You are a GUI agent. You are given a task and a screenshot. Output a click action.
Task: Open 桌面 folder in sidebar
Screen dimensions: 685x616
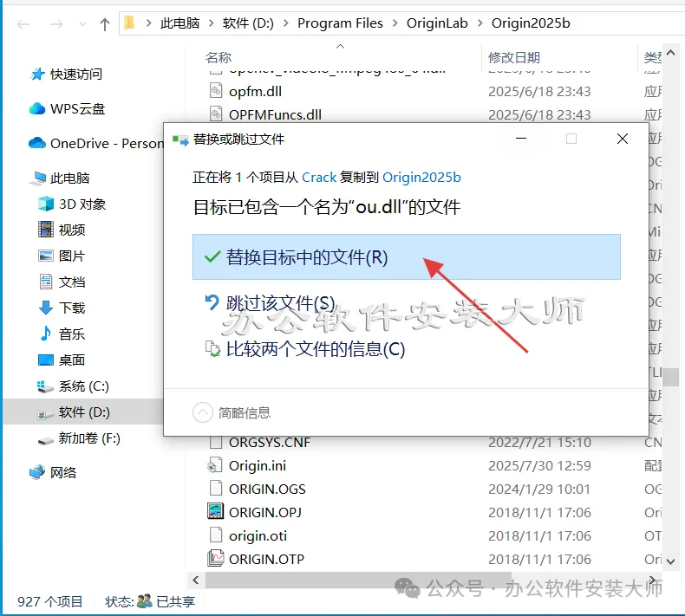[x=72, y=360]
